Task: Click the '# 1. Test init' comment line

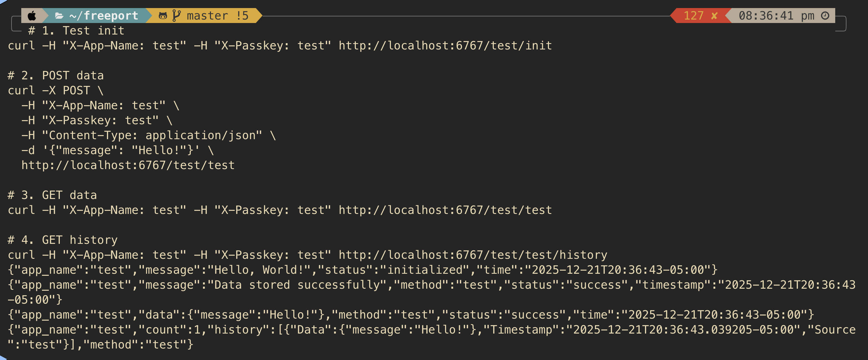Action: pyautogui.click(x=76, y=31)
